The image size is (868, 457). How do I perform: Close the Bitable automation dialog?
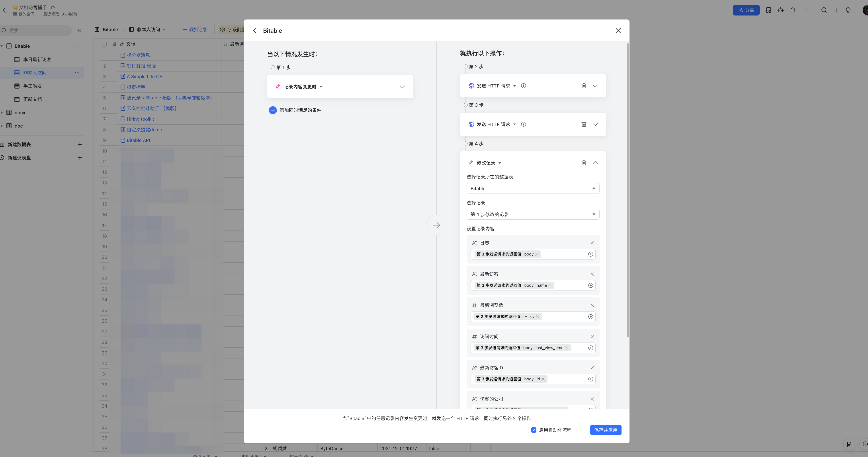[x=618, y=31]
